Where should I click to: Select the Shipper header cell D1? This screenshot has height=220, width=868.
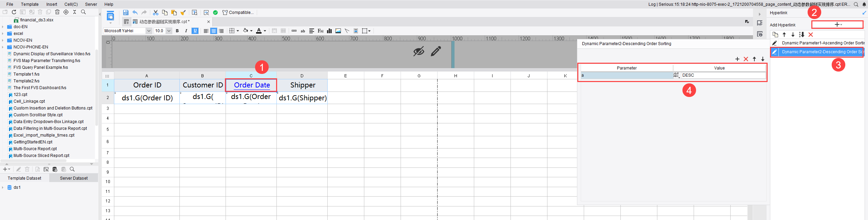point(302,85)
